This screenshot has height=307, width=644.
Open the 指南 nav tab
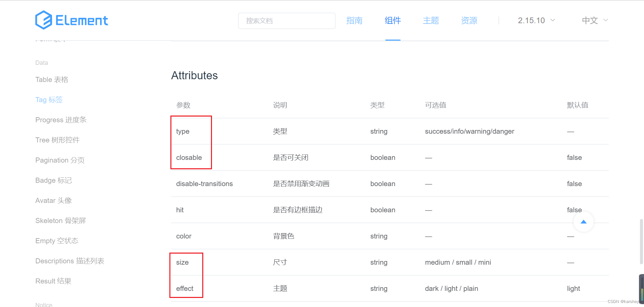click(355, 20)
